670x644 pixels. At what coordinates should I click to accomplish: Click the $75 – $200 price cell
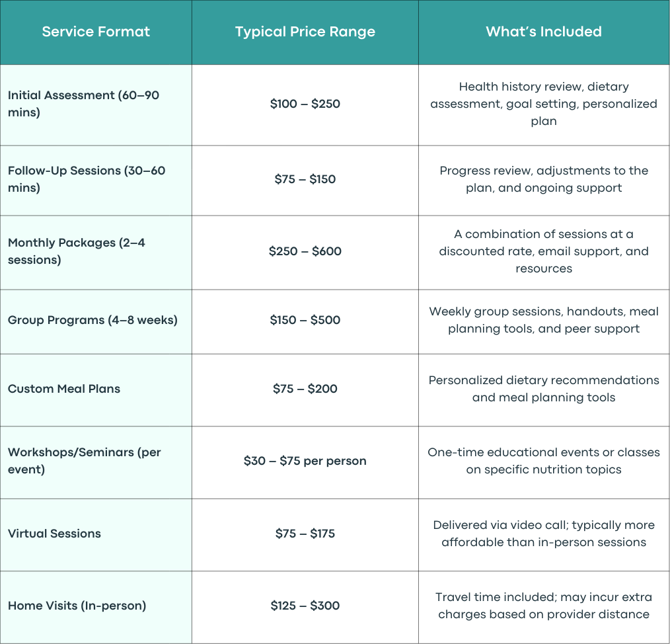point(305,389)
